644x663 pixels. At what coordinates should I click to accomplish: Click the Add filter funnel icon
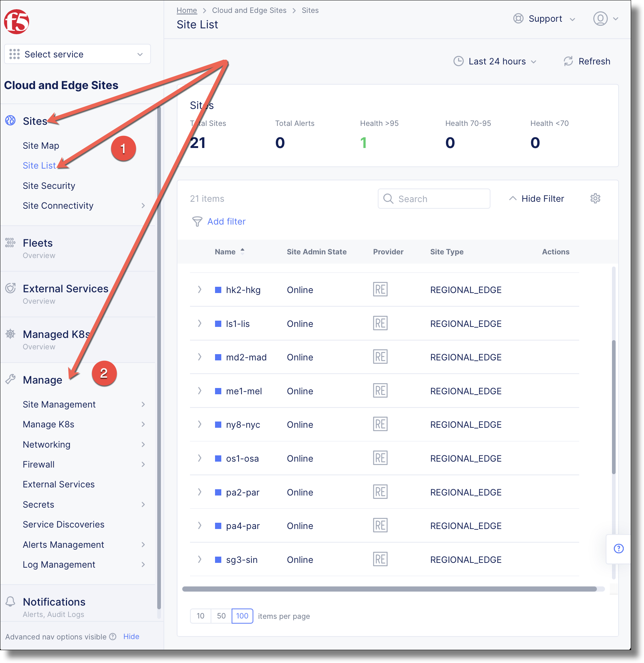(197, 221)
